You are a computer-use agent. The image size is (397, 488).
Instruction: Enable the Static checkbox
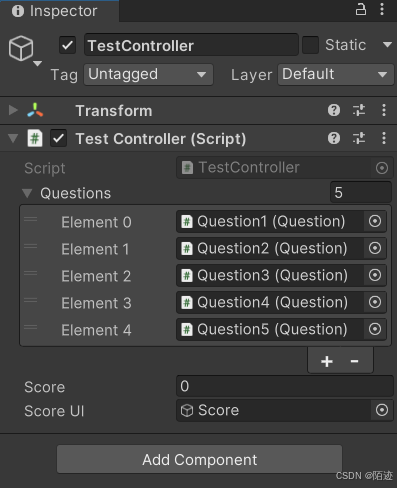(310, 45)
